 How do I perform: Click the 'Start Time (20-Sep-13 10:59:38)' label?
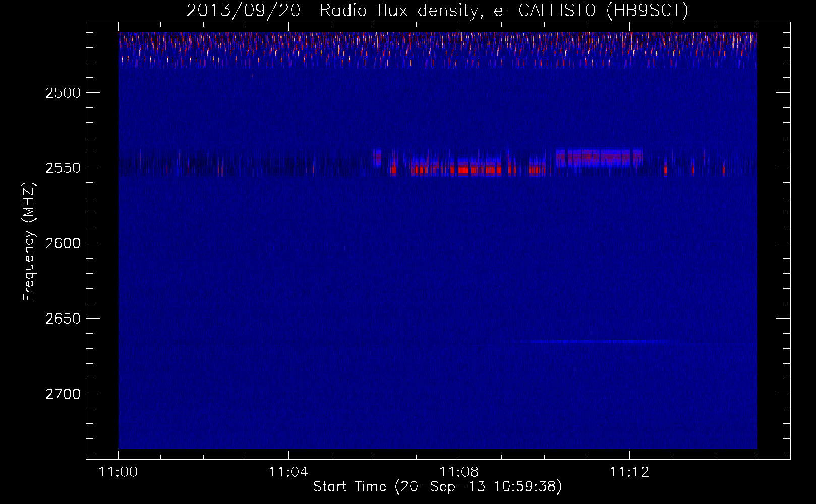(x=437, y=487)
